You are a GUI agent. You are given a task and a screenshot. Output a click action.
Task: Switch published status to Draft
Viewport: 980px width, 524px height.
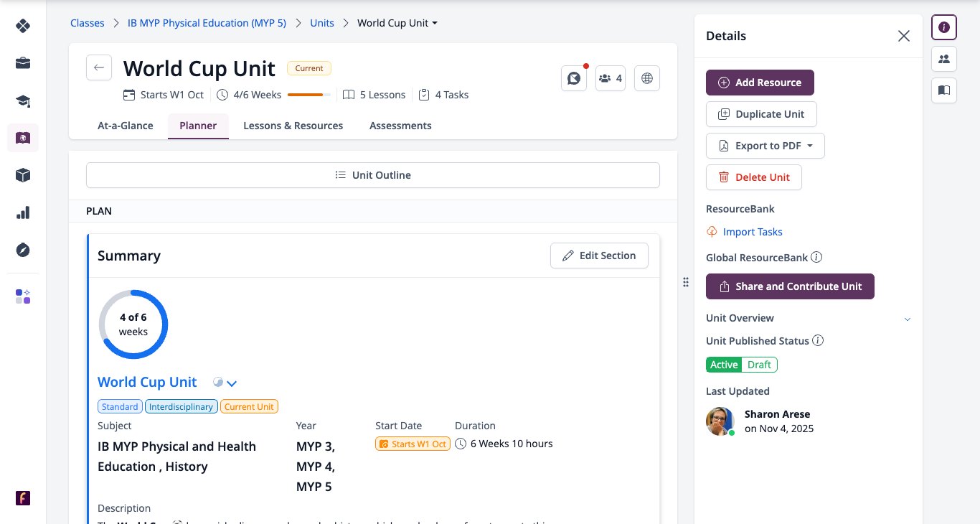click(759, 365)
